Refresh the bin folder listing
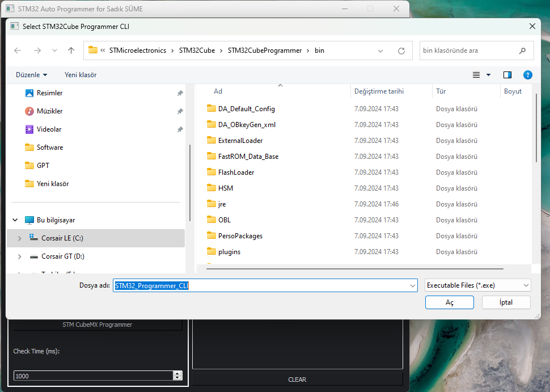 pyautogui.click(x=401, y=51)
